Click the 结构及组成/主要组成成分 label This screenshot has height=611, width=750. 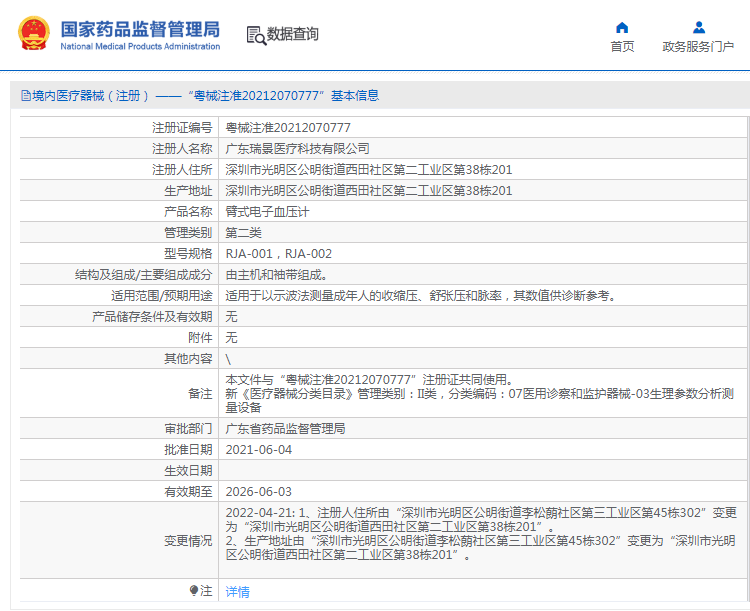coord(143,275)
